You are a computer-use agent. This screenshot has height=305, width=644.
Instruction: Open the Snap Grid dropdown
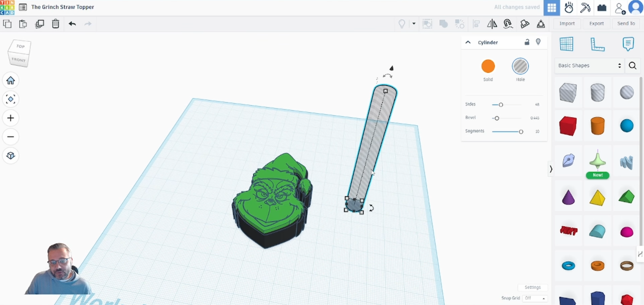click(x=534, y=298)
